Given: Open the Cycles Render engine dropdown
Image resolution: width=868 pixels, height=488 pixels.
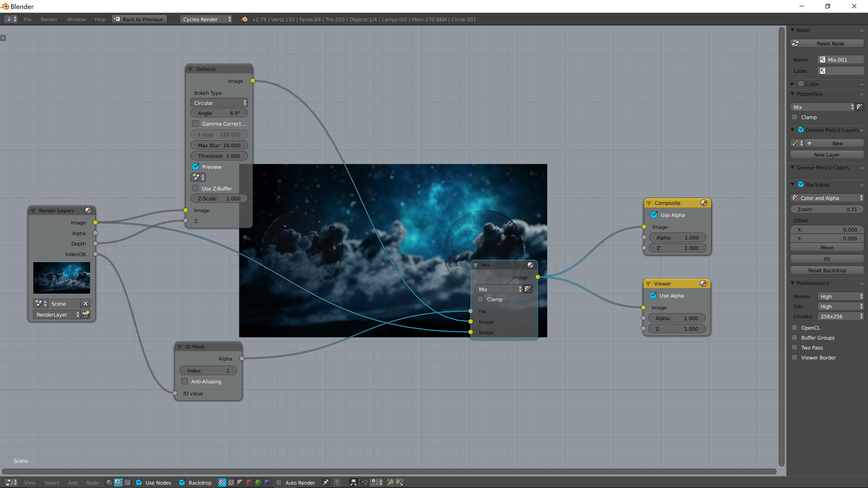Looking at the screenshot, I should click(206, 19).
